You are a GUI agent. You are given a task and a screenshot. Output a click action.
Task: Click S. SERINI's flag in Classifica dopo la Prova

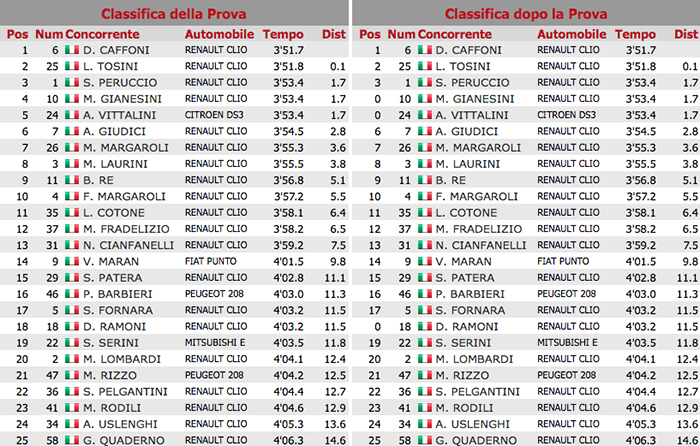click(x=425, y=342)
